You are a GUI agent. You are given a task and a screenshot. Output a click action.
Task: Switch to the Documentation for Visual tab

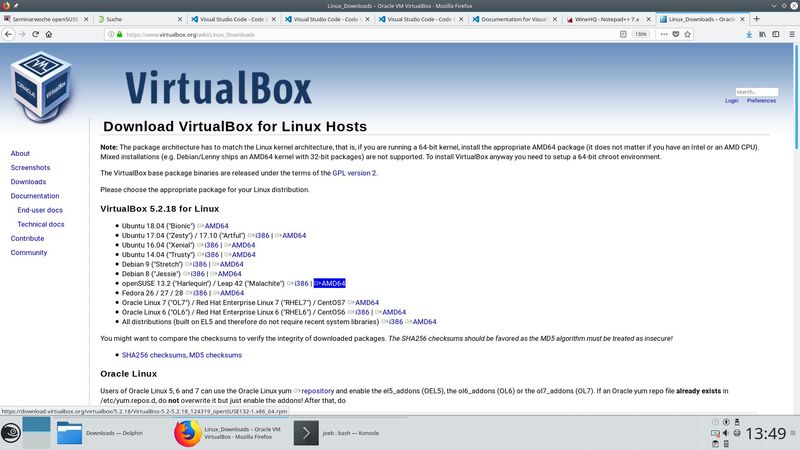pos(514,19)
